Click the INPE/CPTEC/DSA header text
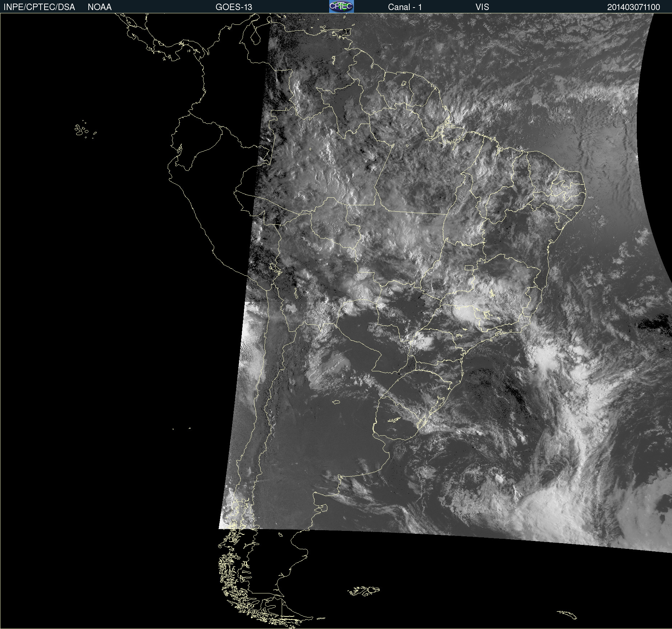The height and width of the screenshot is (629, 672). click(39, 7)
